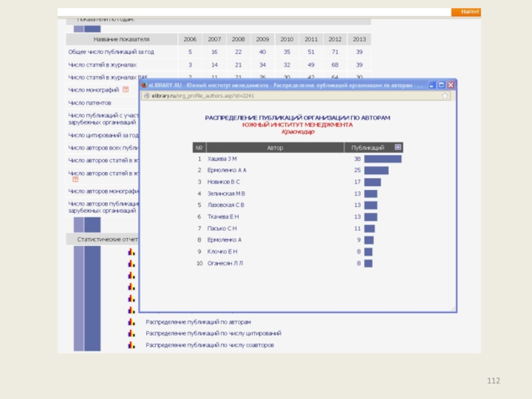Click the bookmark star in the address bar
532x399 pixels.
(x=445, y=96)
